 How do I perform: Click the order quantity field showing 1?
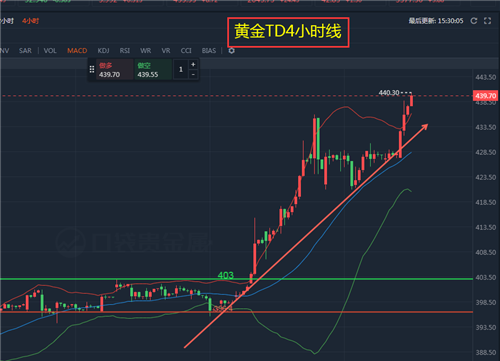coord(181,70)
